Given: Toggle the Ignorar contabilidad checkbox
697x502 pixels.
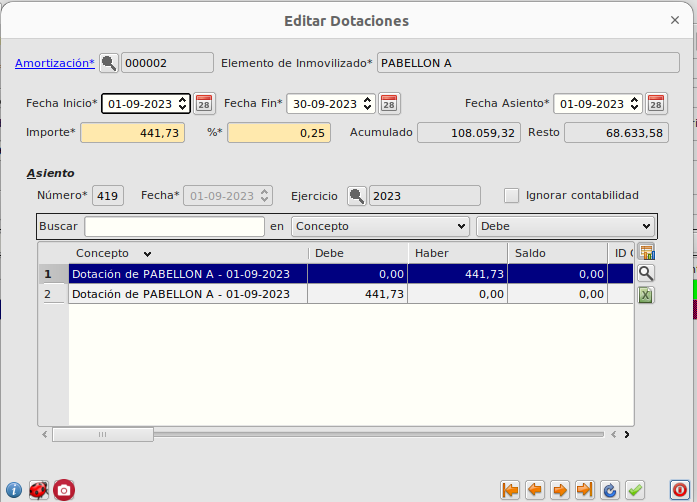Looking at the screenshot, I should [x=511, y=196].
